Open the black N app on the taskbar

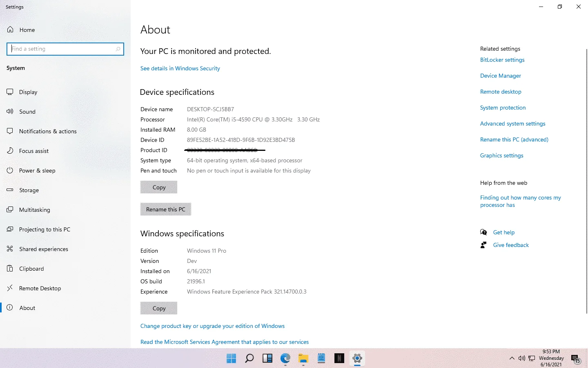339,359
